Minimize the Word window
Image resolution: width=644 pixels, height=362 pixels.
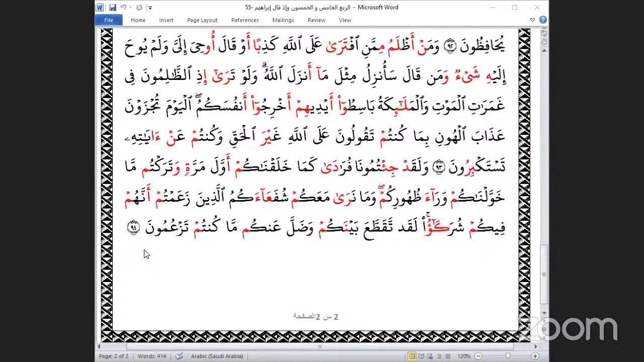492,8
